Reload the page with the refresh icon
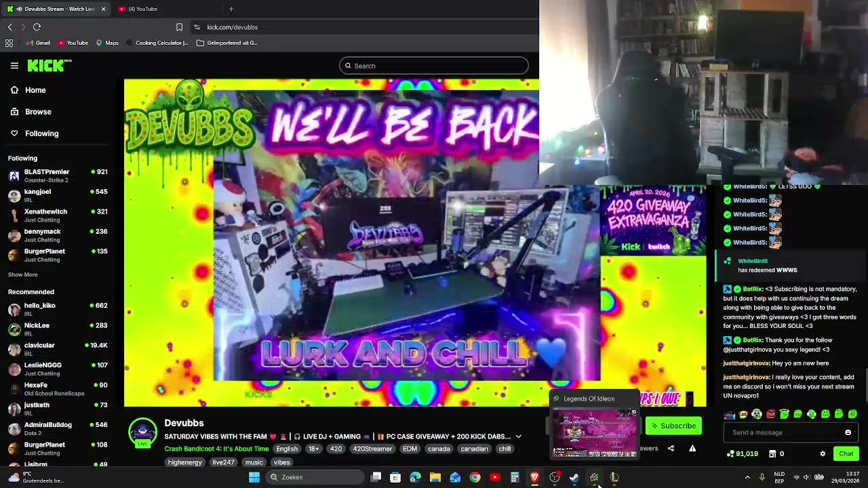 [37, 27]
